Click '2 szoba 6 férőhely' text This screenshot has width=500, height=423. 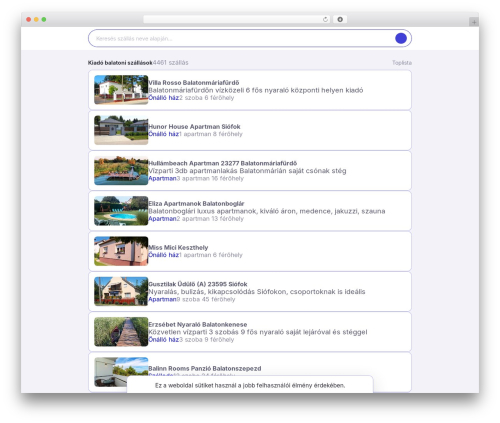point(207,98)
